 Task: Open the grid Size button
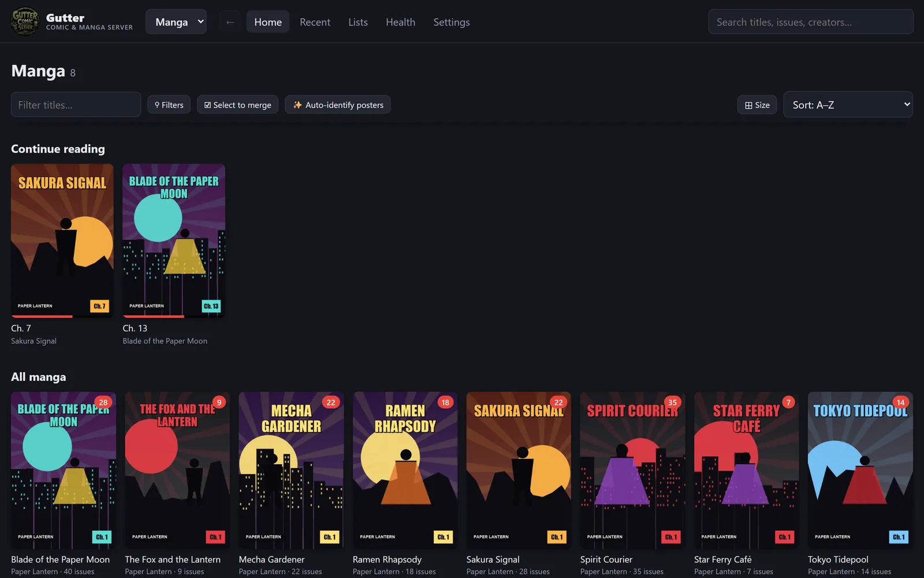tap(757, 105)
